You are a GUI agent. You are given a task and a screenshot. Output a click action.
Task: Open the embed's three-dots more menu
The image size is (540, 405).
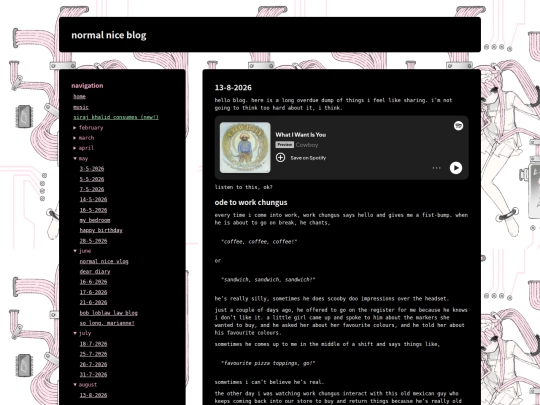[x=436, y=168]
